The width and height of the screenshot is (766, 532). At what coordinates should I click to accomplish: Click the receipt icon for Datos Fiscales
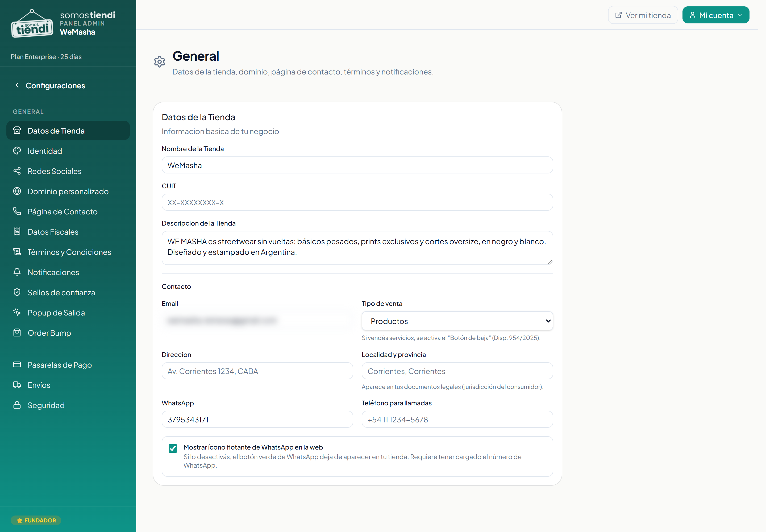tap(17, 232)
